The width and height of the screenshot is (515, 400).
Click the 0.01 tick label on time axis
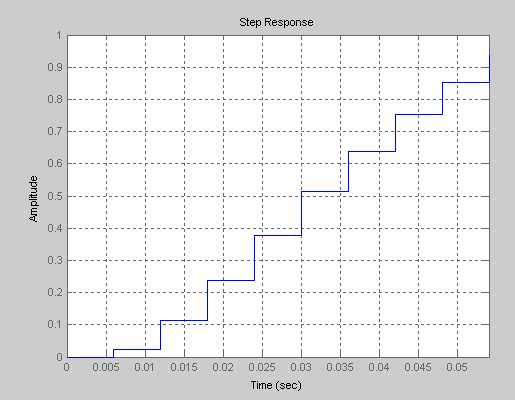[145, 367]
